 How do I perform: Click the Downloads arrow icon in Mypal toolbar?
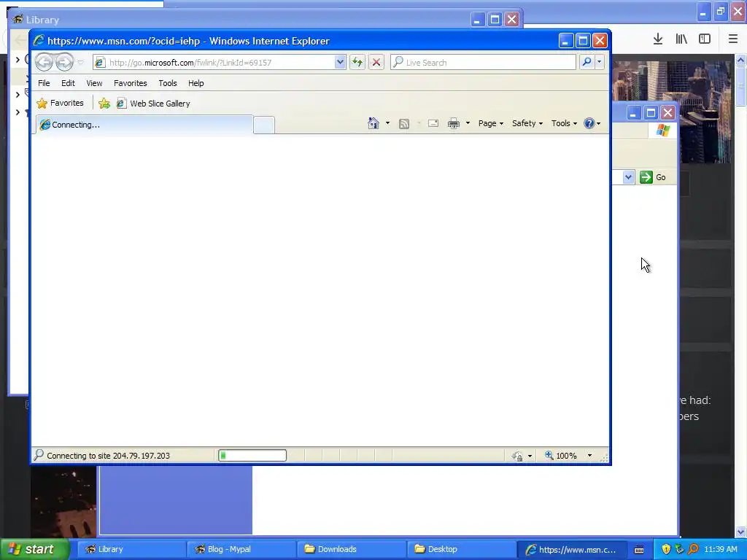(658, 39)
